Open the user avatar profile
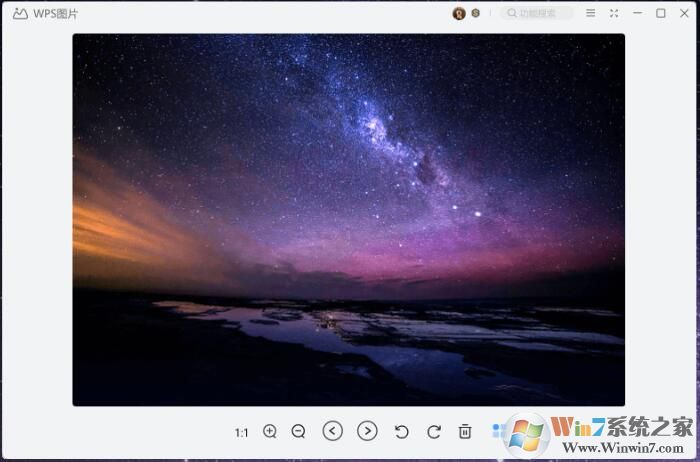700x462 pixels. pyautogui.click(x=459, y=13)
